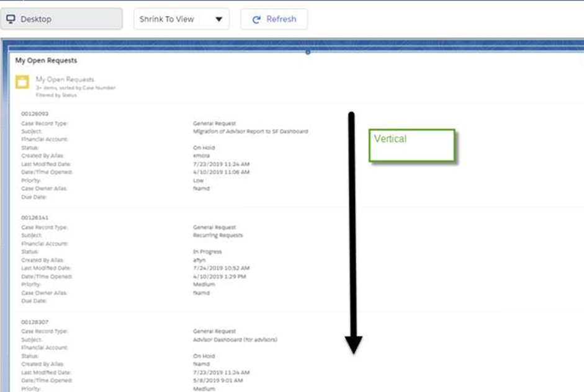Click the 'In Progress' status value

pyautogui.click(x=207, y=252)
